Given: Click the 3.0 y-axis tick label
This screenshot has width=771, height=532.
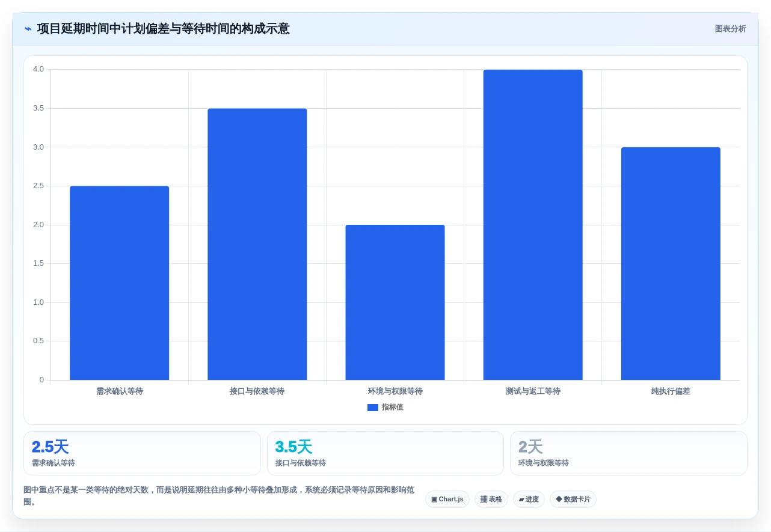Looking at the screenshot, I should point(38,147).
